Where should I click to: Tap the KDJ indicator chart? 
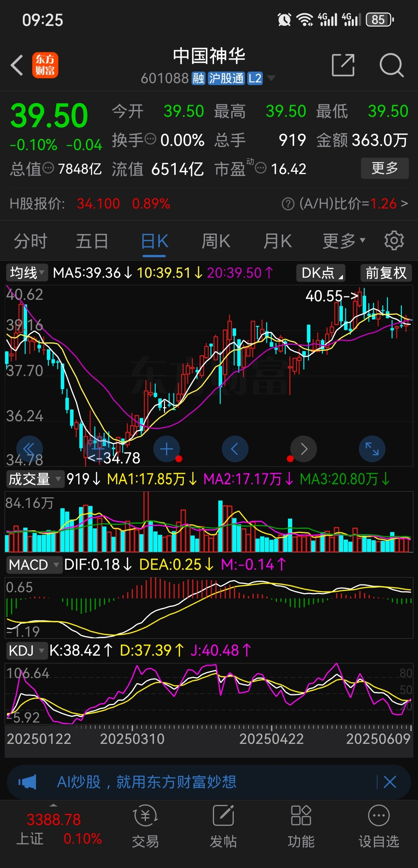tap(209, 694)
